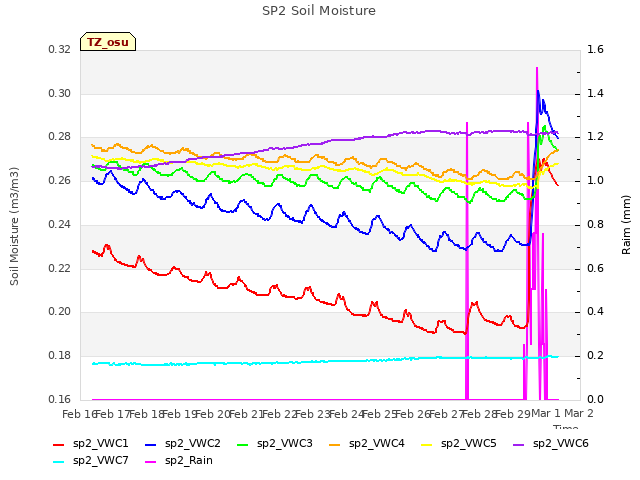Image resolution: width=640 pixels, height=480 pixels.
Task: Click the purple sp2_VWC6 legend swatch
Action: [x=519, y=444]
